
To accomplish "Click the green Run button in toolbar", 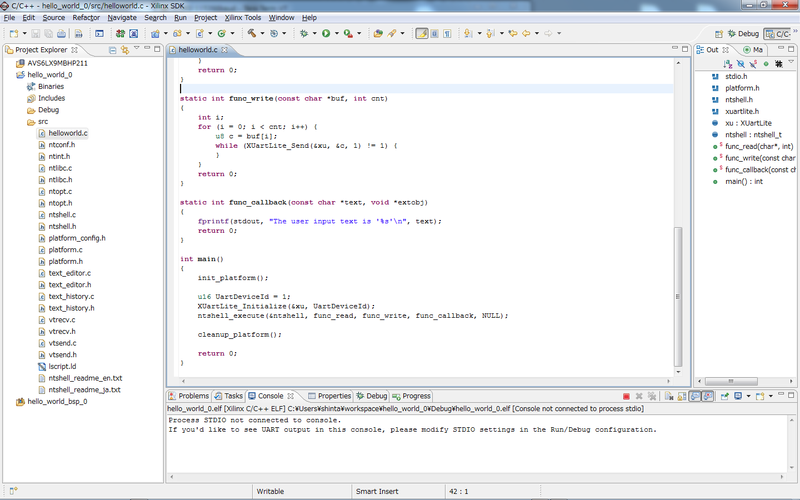I will click(325, 33).
